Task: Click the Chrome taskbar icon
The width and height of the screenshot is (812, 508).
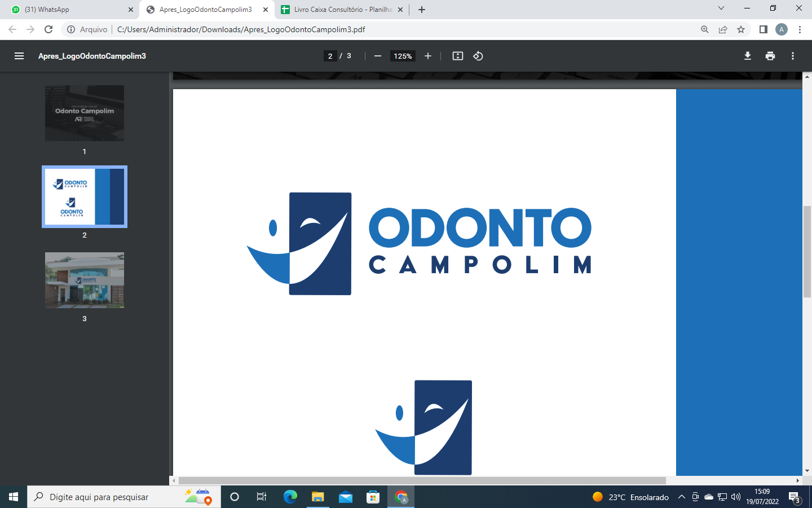Action: (401, 497)
